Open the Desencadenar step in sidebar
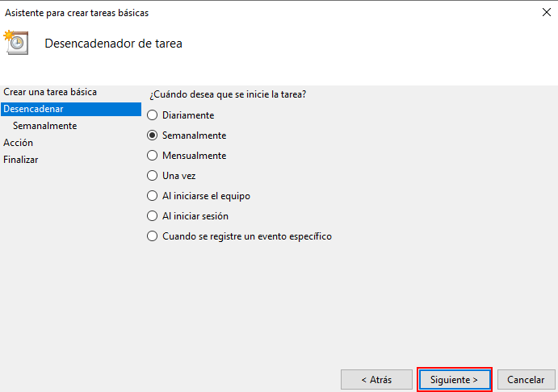This screenshot has height=392, width=558. pos(34,109)
